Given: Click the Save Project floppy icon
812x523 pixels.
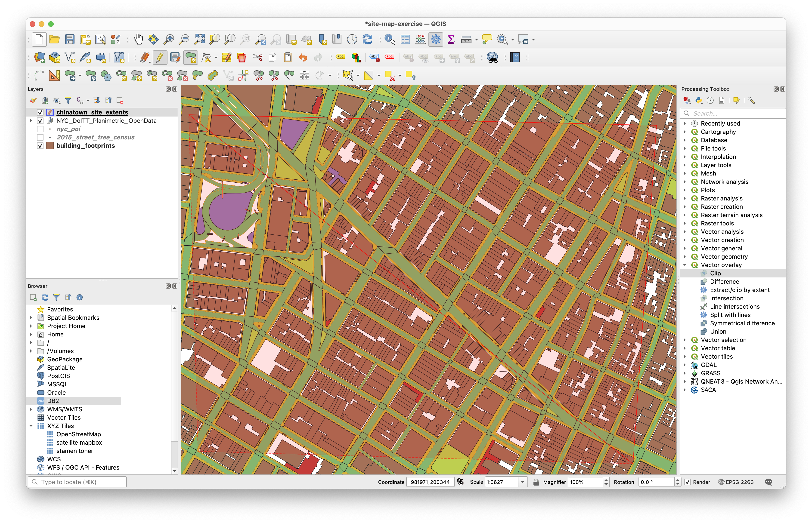Looking at the screenshot, I should [x=70, y=39].
